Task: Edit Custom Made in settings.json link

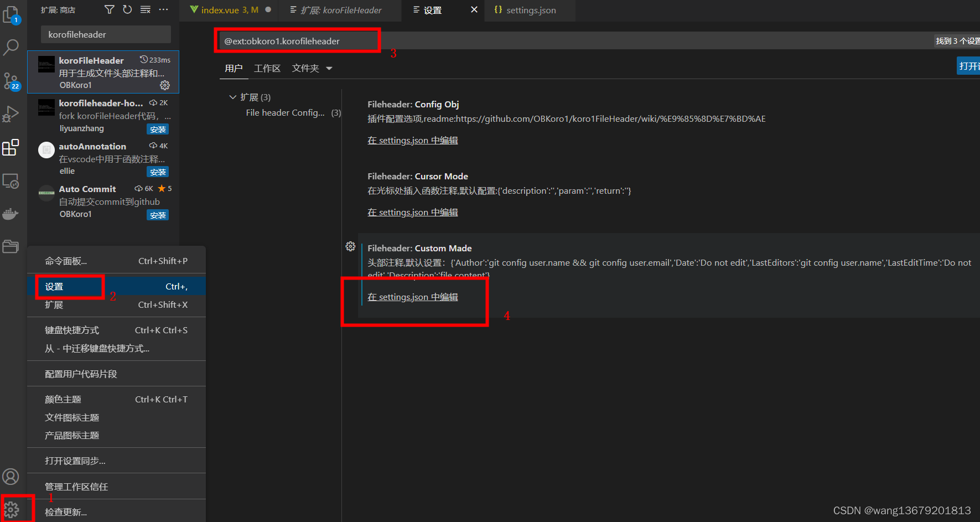Action: pyautogui.click(x=413, y=297)
